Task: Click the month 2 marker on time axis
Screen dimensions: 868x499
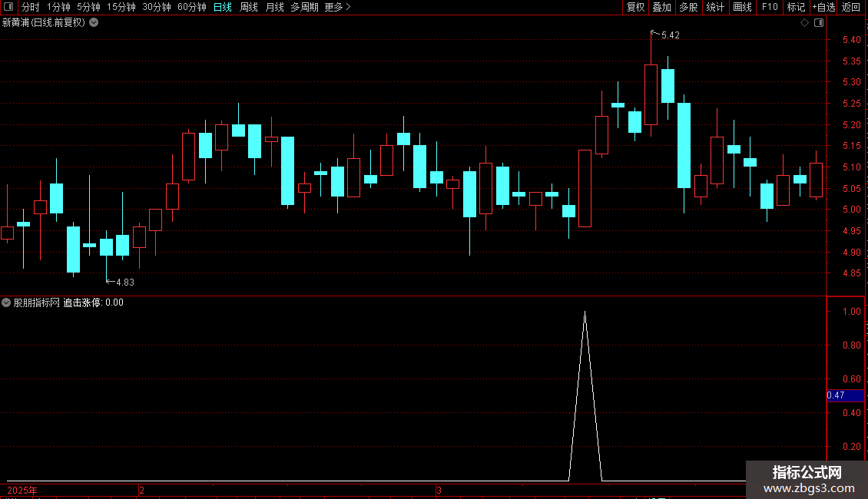Action: 141,490
